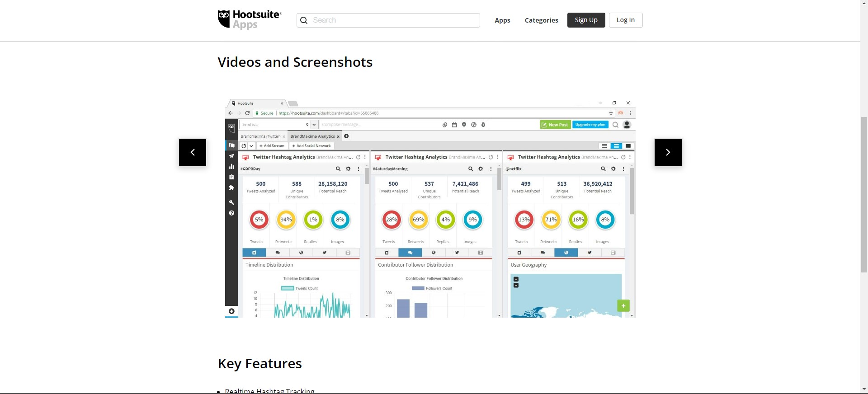Click into the page Search field
868x394 pixels.
coord(388,20)
